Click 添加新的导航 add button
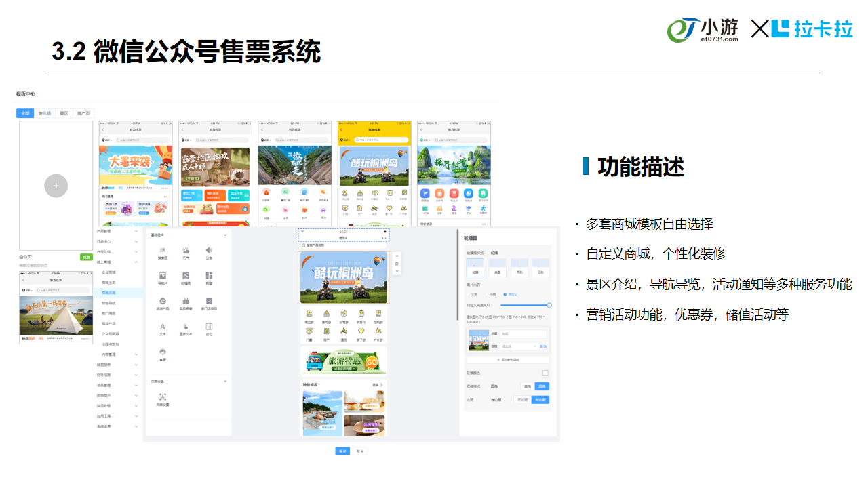The image size is (868, 488). 507,360
